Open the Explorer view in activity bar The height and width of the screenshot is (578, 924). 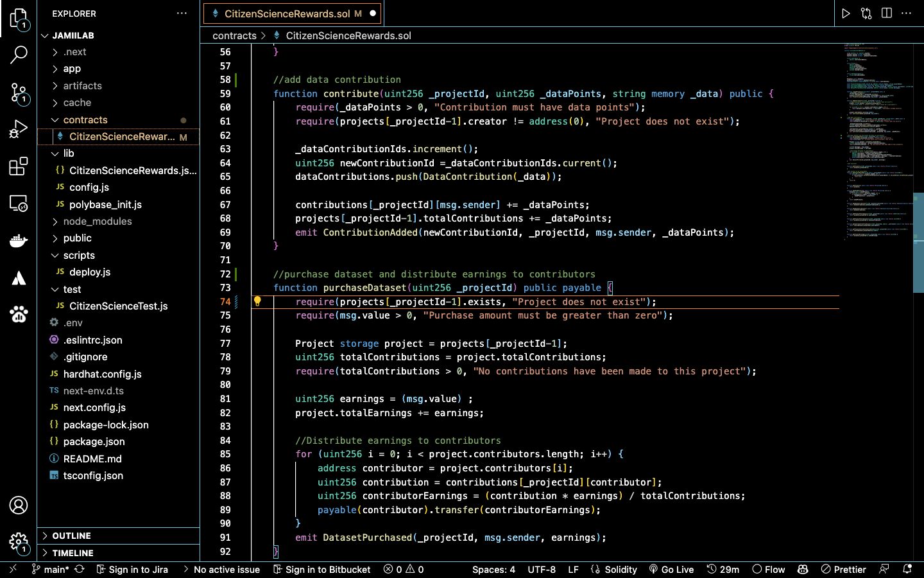(x=19, y=19)
